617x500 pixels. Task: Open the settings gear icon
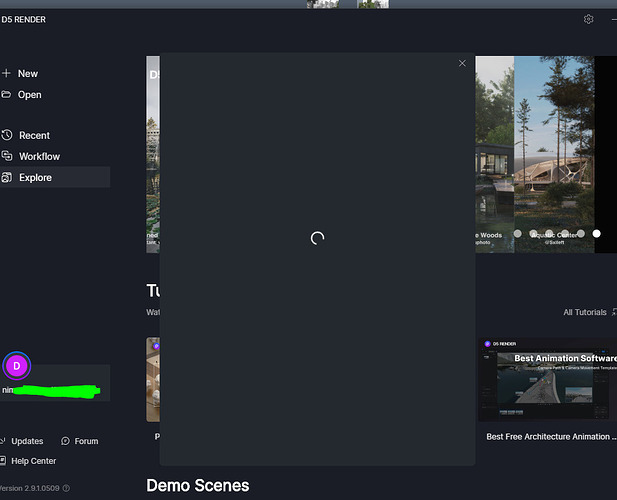click(x=588, y=19)
